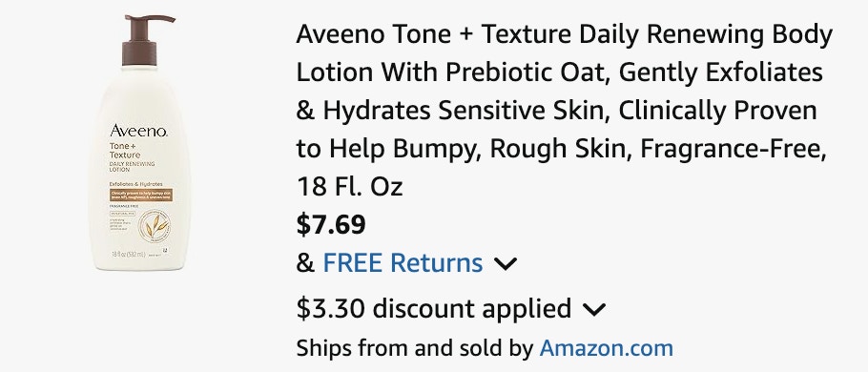Image resolution: width=868 pixels, height=372 pixels.
Task: Open the Aveeno lotion bottle product image
Action: [x=139, y=143]
